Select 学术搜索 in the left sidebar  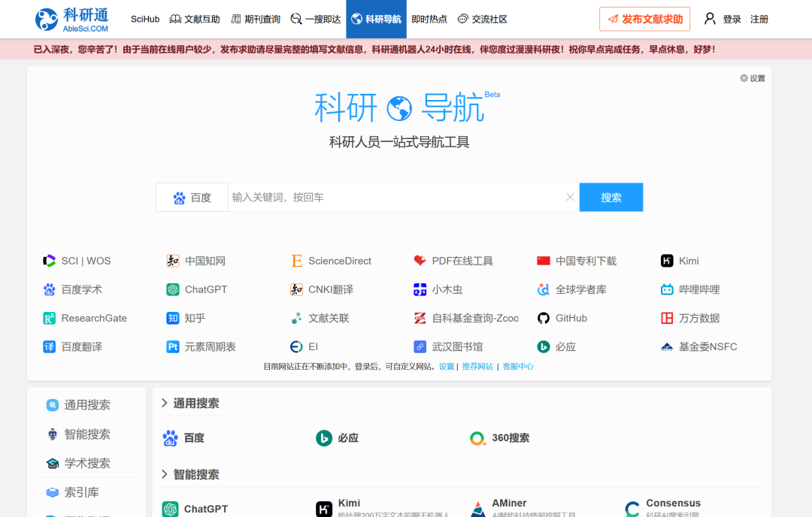click(86, 463)
